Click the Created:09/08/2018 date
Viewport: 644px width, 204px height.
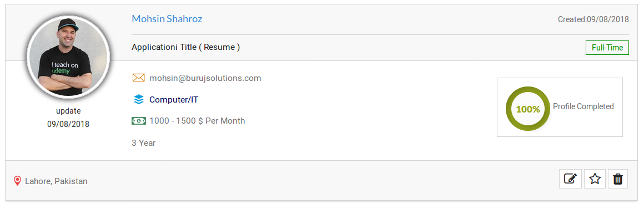pyautogui.click(x=593, y=19)
